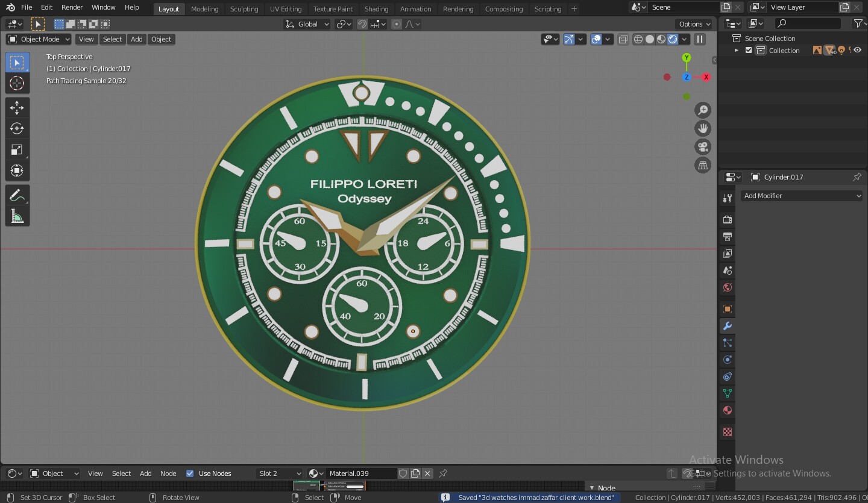Collapse the Node panel triangle
This screenshot has height=503, width=868.
tap(592, 489)
